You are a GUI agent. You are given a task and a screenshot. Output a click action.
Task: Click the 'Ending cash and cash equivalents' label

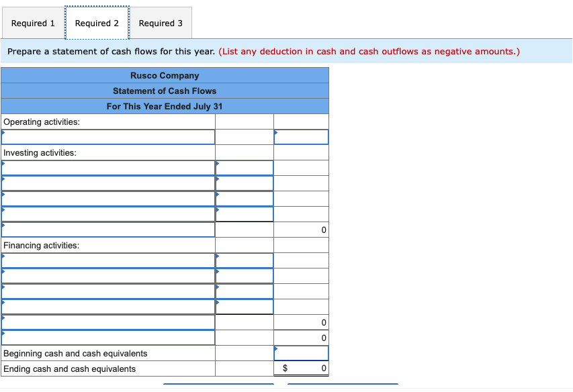click(69, 369)
